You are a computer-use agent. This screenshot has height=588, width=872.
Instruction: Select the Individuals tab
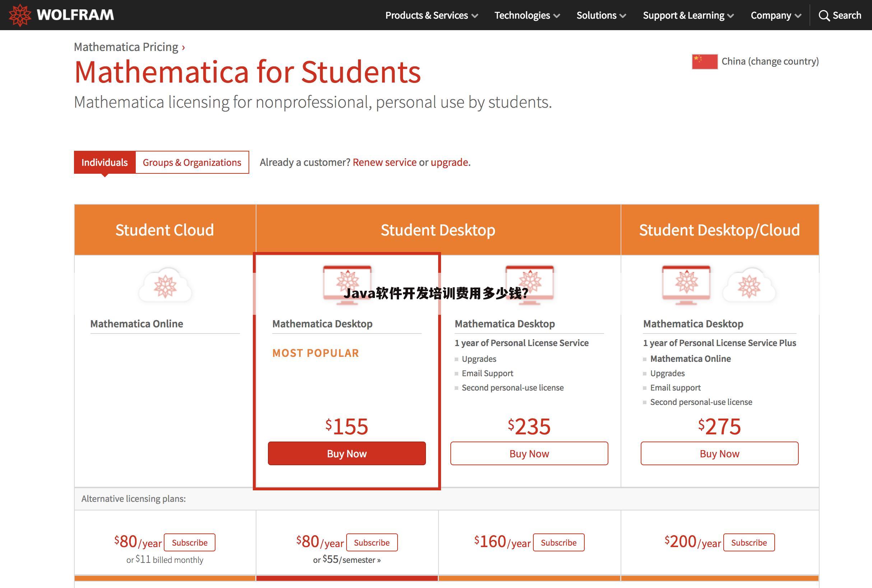point(105,162)
